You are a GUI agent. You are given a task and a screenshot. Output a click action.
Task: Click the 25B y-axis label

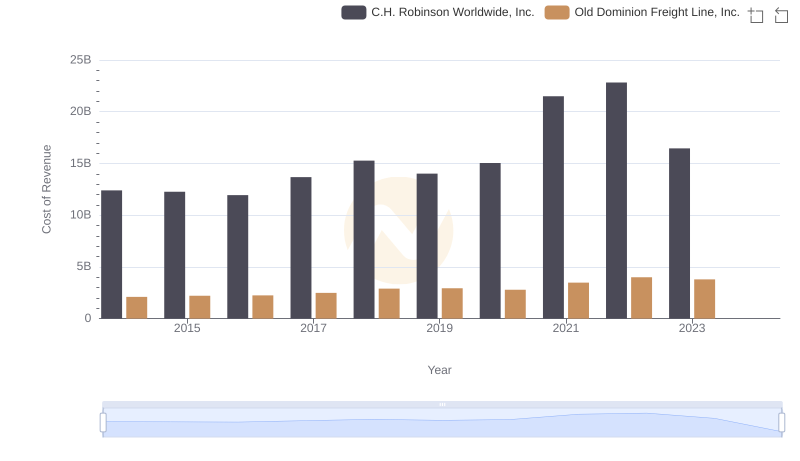81,60
